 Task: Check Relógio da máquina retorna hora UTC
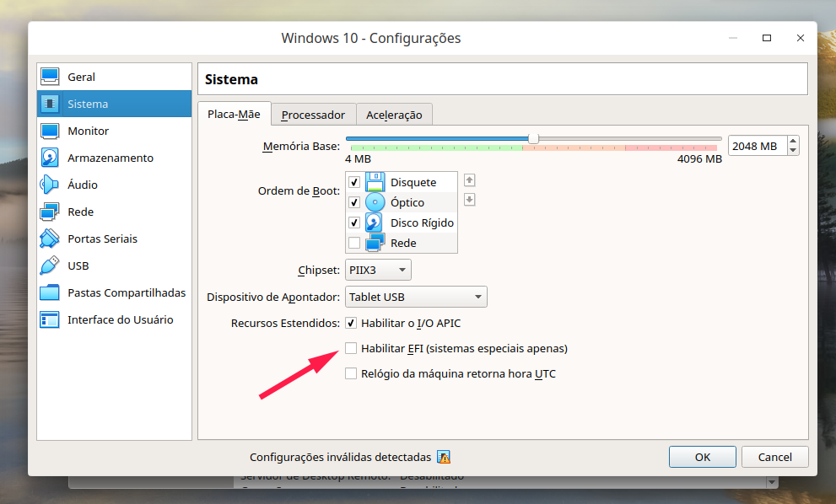pyautogui.click(x=351, y=373)
